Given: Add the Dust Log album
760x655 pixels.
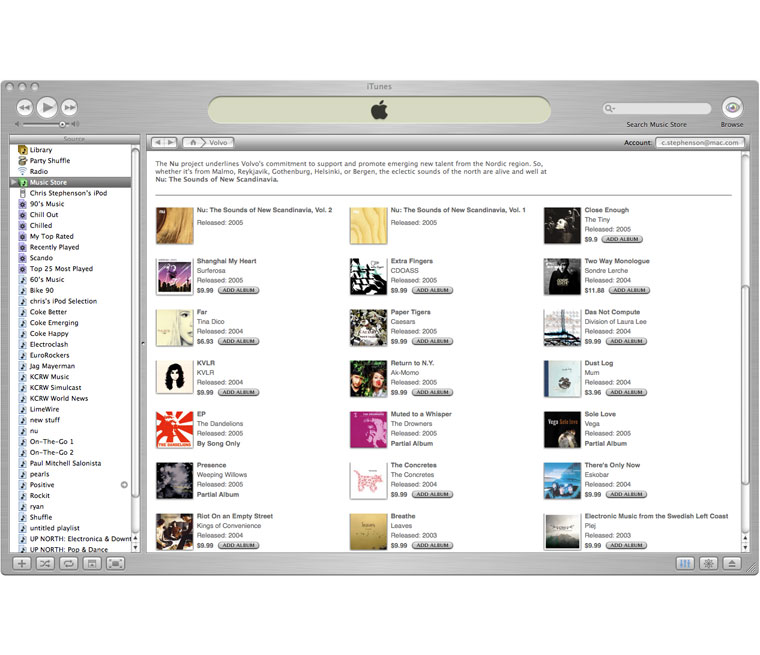Looking at the screenshot, I should pyautogui.click(x=626, y=392).
